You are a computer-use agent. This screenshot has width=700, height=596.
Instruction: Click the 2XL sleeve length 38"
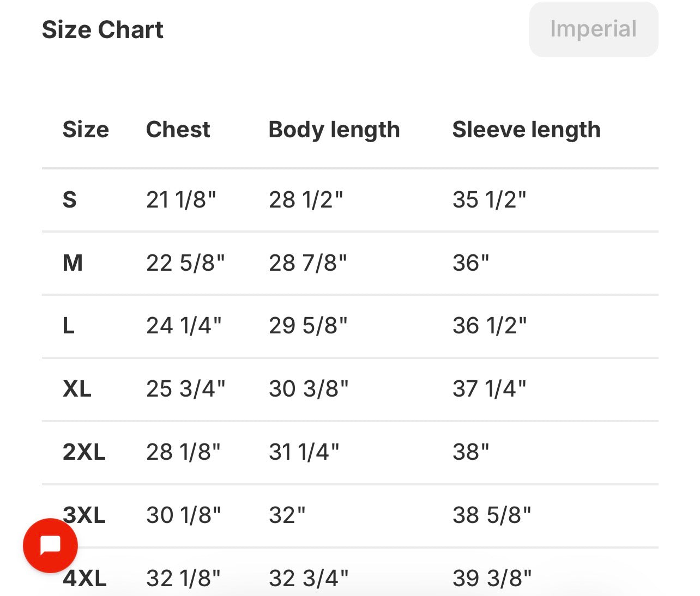470,452
